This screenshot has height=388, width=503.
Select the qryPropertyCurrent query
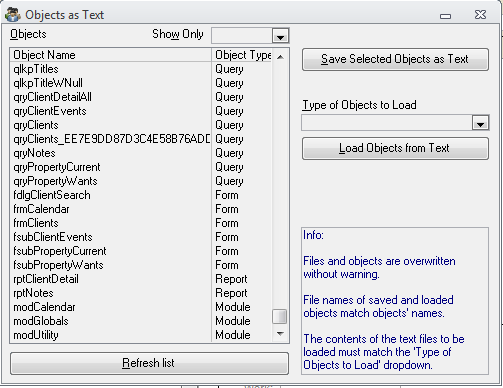coord(142,167)
